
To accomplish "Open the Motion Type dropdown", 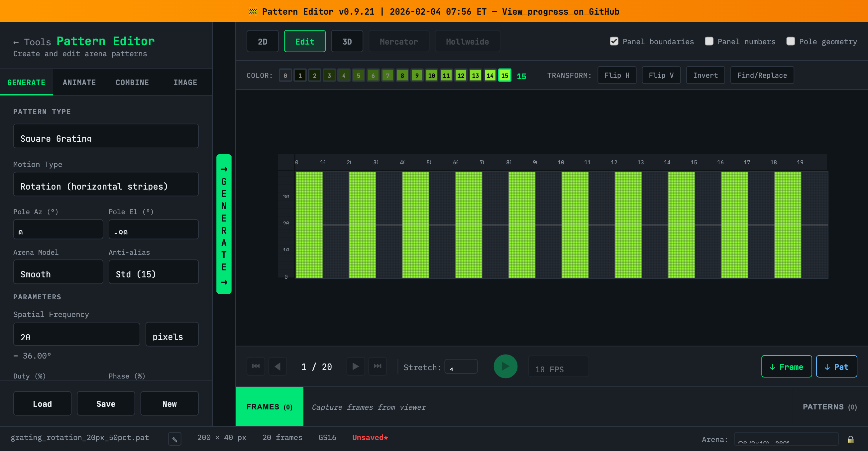I will 106,184.
